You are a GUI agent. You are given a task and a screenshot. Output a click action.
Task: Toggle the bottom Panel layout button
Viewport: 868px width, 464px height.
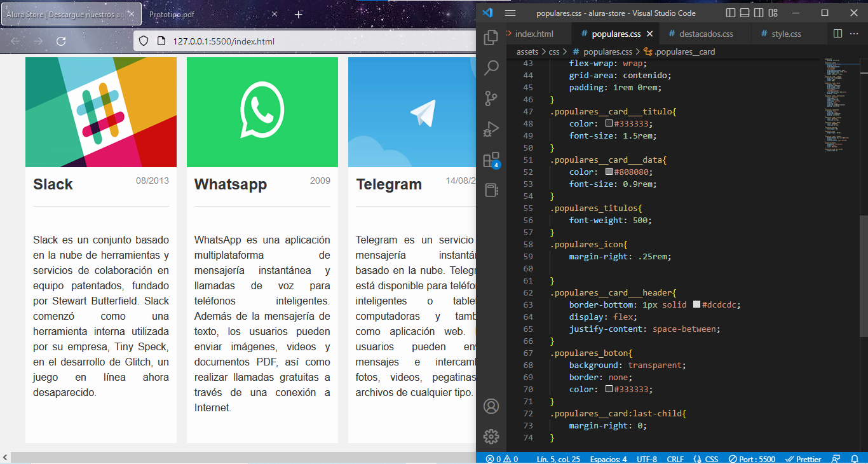tap(745, 13)
